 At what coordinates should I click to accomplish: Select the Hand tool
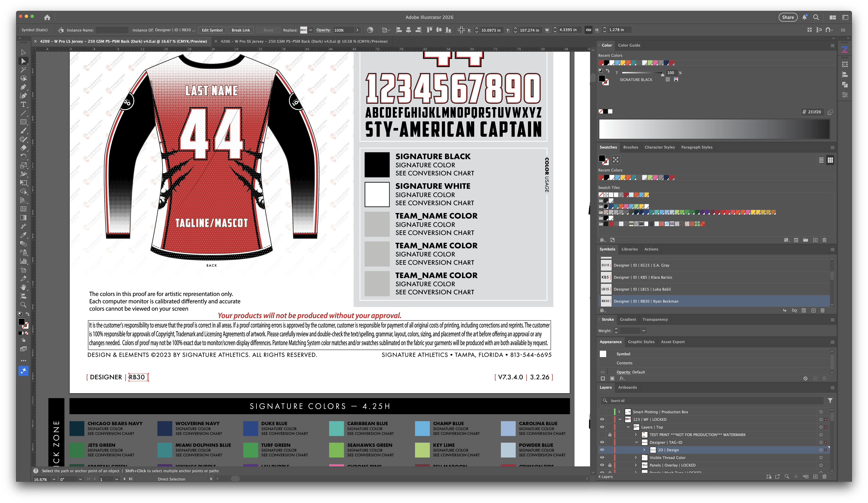23,287
